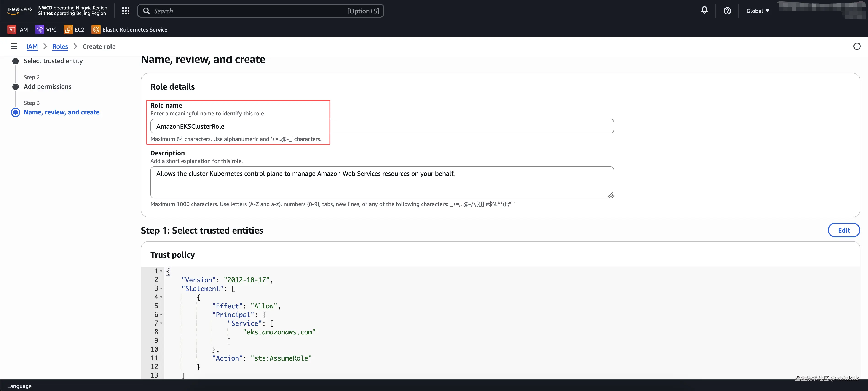The height and width of the screenshot is (391, 868).
Task: Select the Add permissions step indicator
Action: tap(47, 87)
